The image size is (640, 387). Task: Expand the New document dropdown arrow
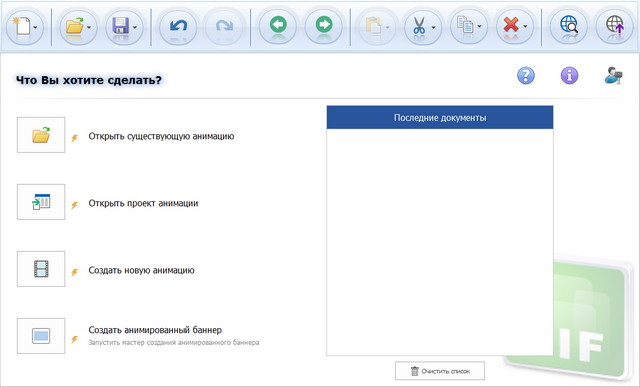pyautogui.click(x=35, y=28)
